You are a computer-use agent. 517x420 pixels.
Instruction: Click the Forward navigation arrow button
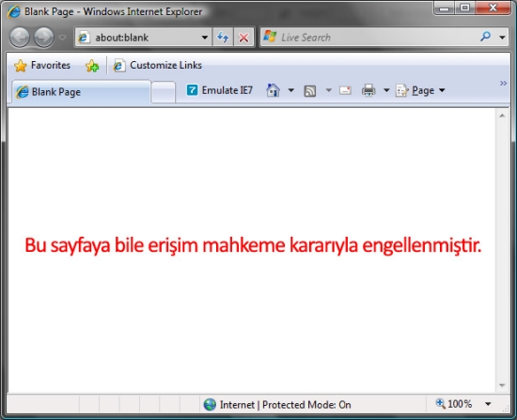pyautogui.click(x=44, y=38)
